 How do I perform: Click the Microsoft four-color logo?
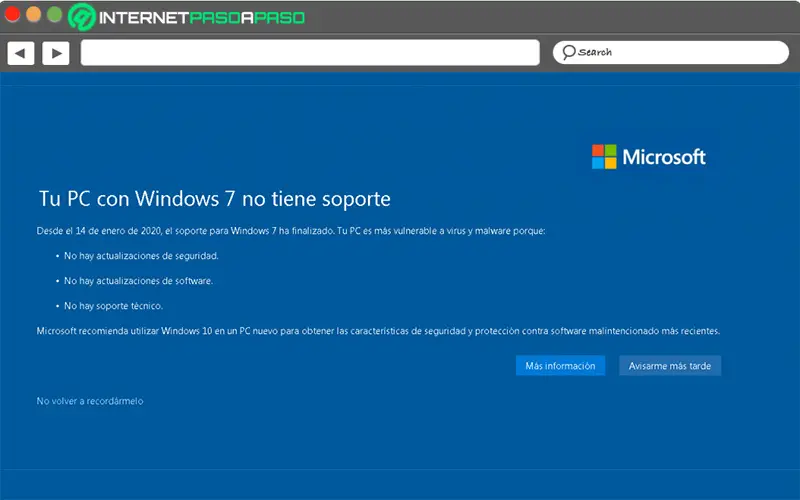[x=604, y=157]
